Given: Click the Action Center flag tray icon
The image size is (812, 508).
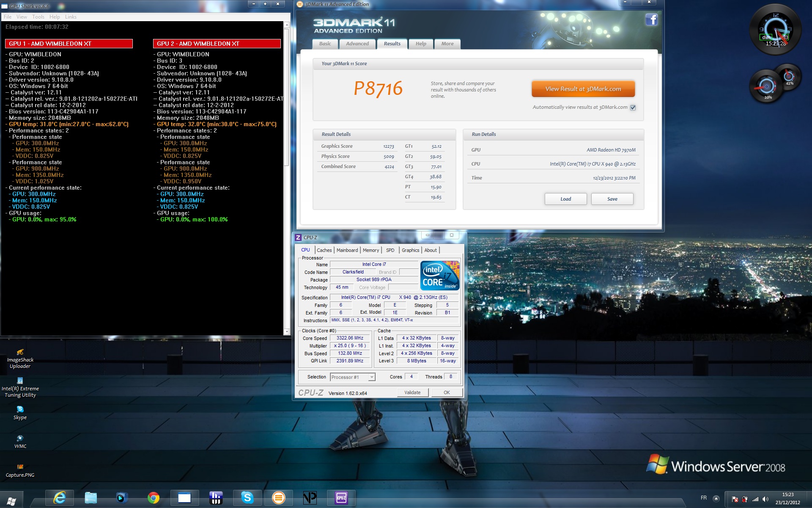Looking at the screenshot, I should point(735,499).
